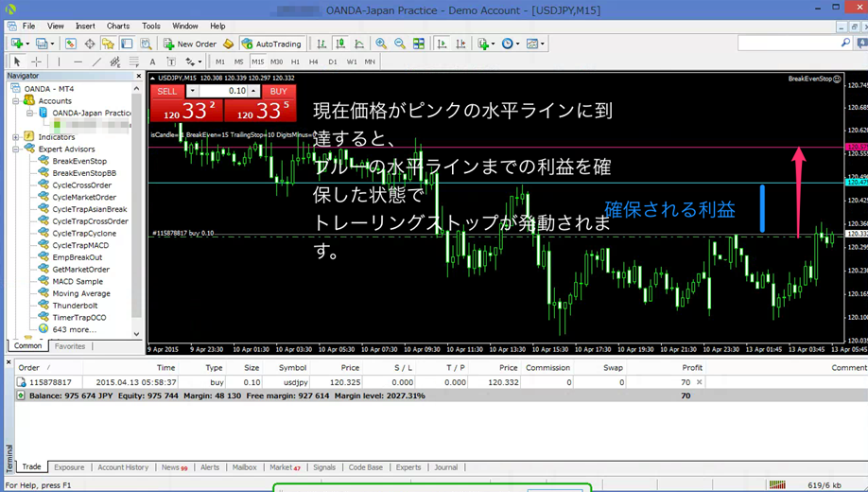This screenshot has height=492, width=868.
Task: Increase lot volume in one-click panel
Action: (x=253, y=91)
